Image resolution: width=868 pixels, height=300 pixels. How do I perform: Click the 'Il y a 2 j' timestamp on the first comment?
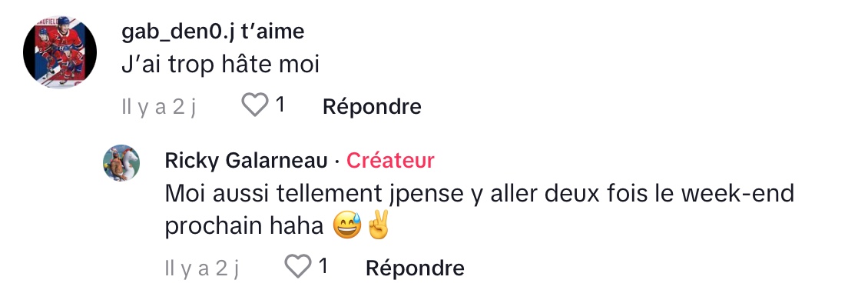(159, 106)
